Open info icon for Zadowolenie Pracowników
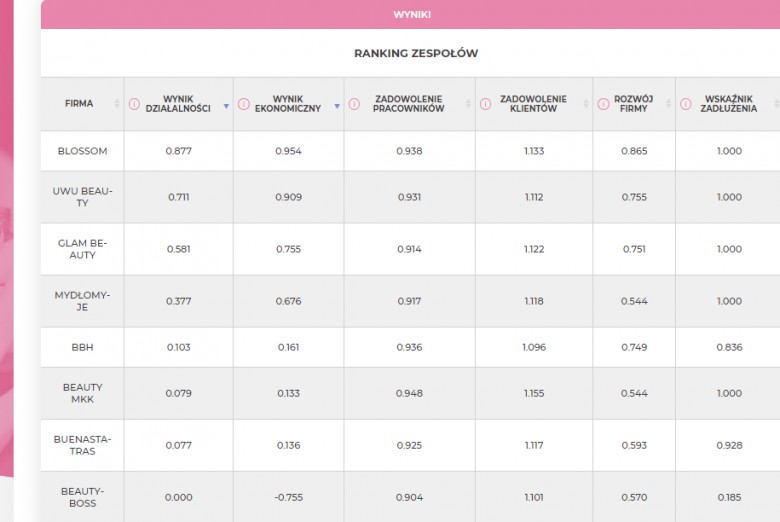 (354, 104)
